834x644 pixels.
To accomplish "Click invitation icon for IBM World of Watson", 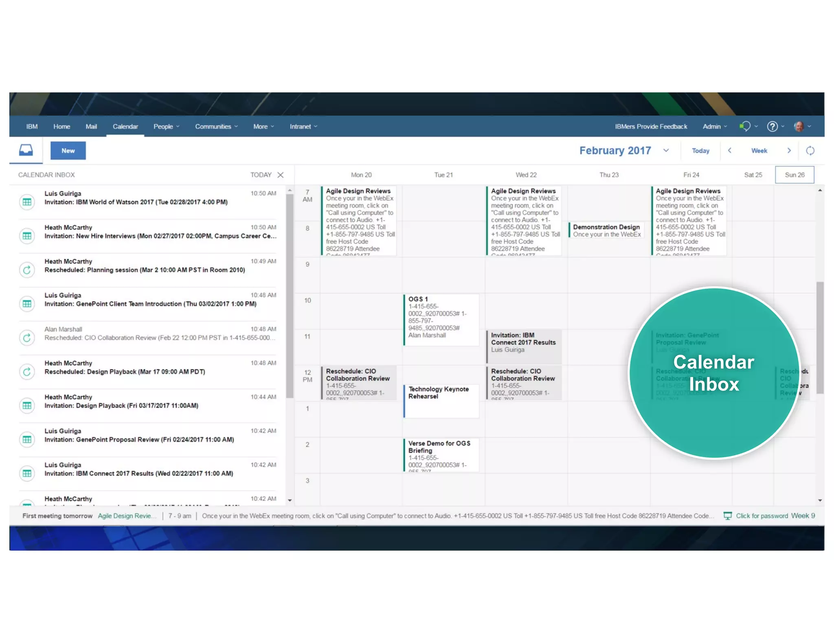I will 27,202.
